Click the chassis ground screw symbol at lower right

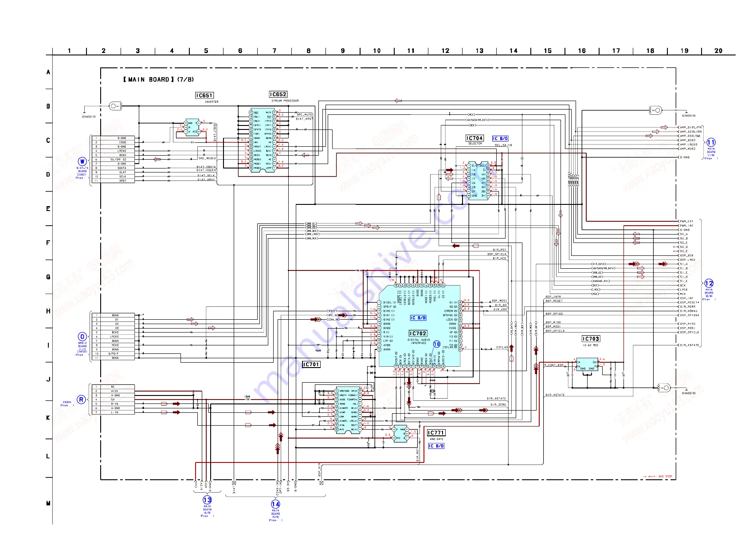664,388
